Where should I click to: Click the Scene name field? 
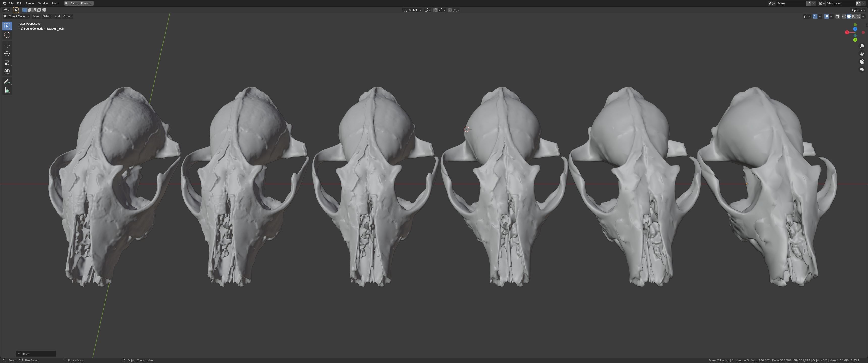[x=791, y=3]
